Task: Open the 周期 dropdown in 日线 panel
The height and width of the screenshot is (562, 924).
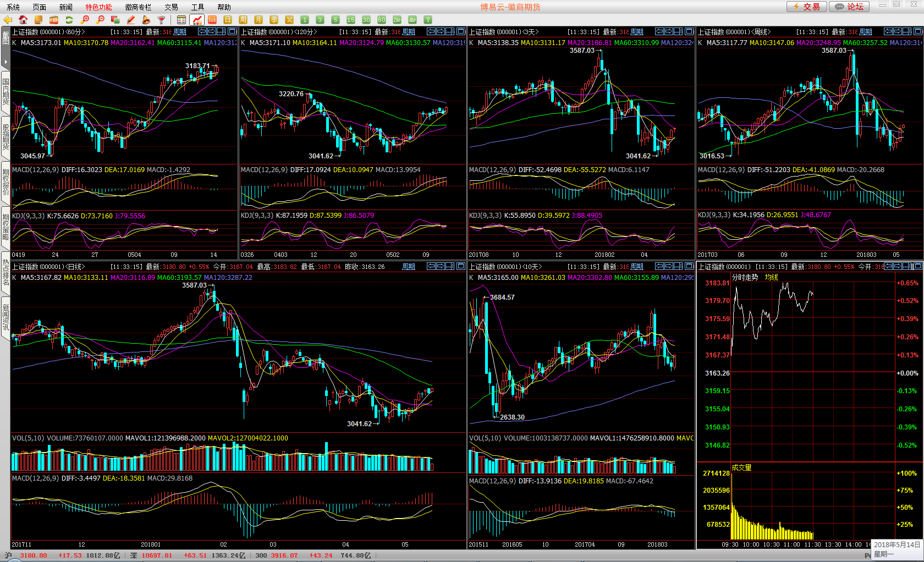Action: (409, 267)
